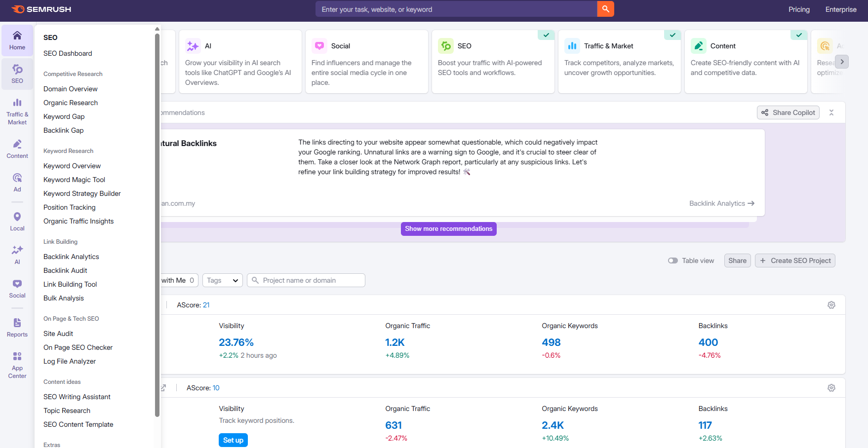The height and width of the screenshot is (448, 868).
Task: Type in the Project name search field
Action: 306,280
